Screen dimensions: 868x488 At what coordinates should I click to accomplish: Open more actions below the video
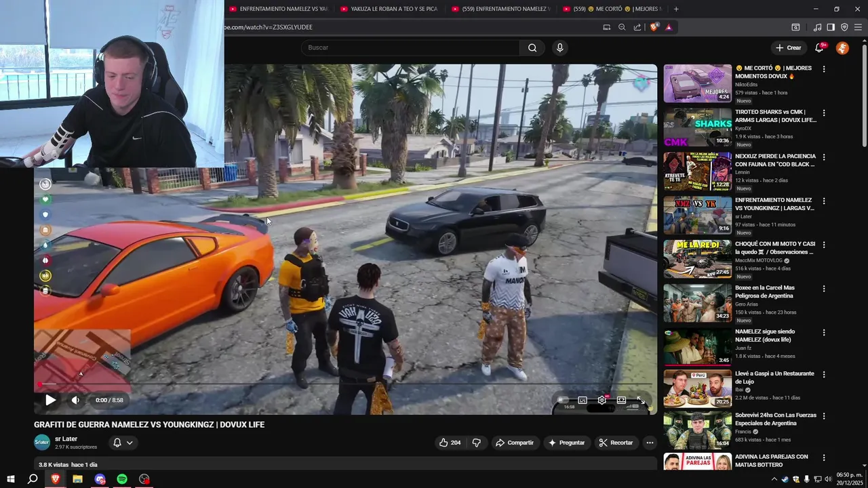[650, 443]
